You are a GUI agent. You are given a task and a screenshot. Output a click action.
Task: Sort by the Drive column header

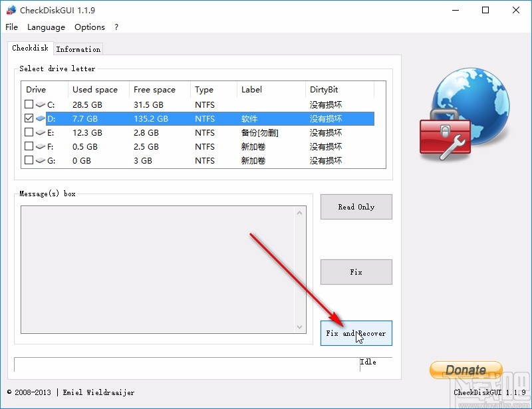click(45, 90)
